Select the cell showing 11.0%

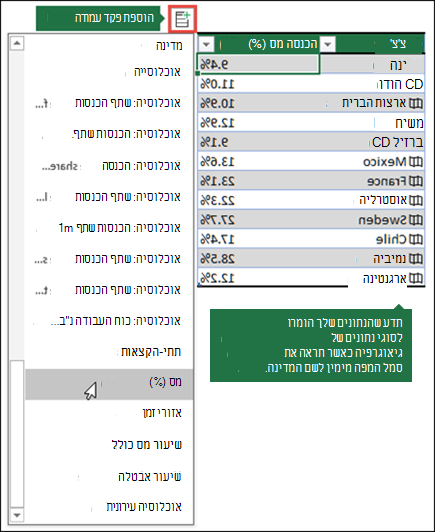click(x=259, y=84)
